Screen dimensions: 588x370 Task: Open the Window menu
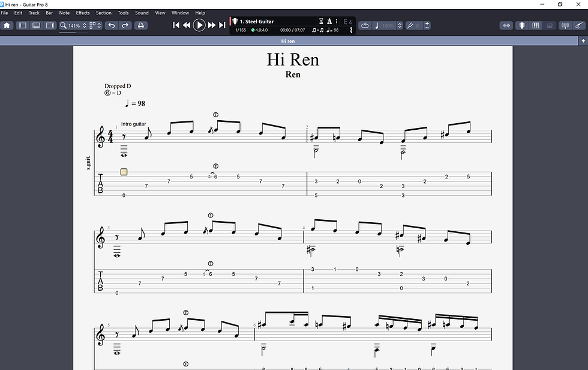(181, 13)
